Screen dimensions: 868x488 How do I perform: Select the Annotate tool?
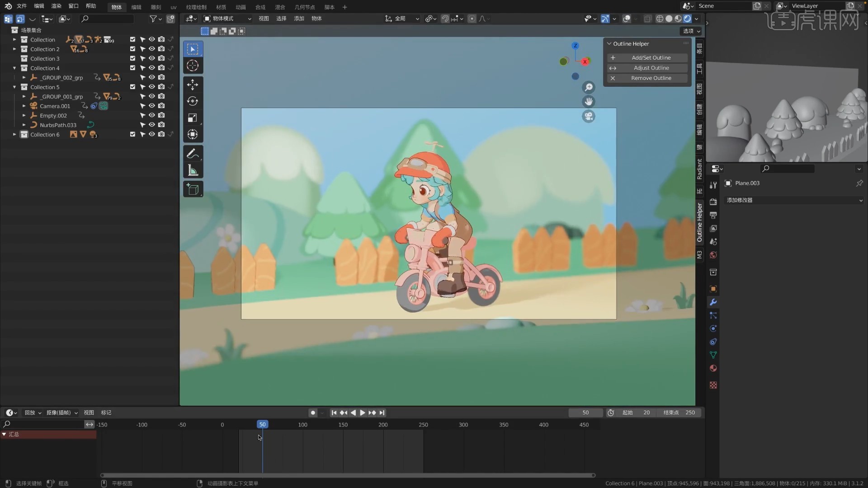pyautogui.click(x=193, y=154)
